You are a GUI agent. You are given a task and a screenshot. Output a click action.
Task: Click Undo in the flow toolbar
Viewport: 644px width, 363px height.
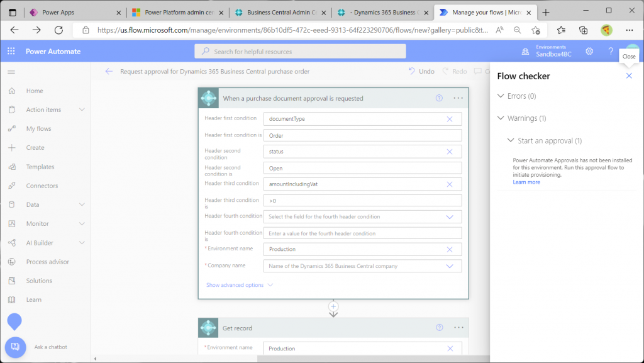(x=421, y=72)
